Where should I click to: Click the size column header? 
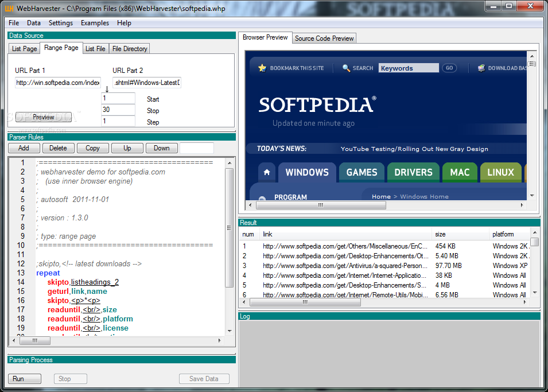click(x=461, y=234)
